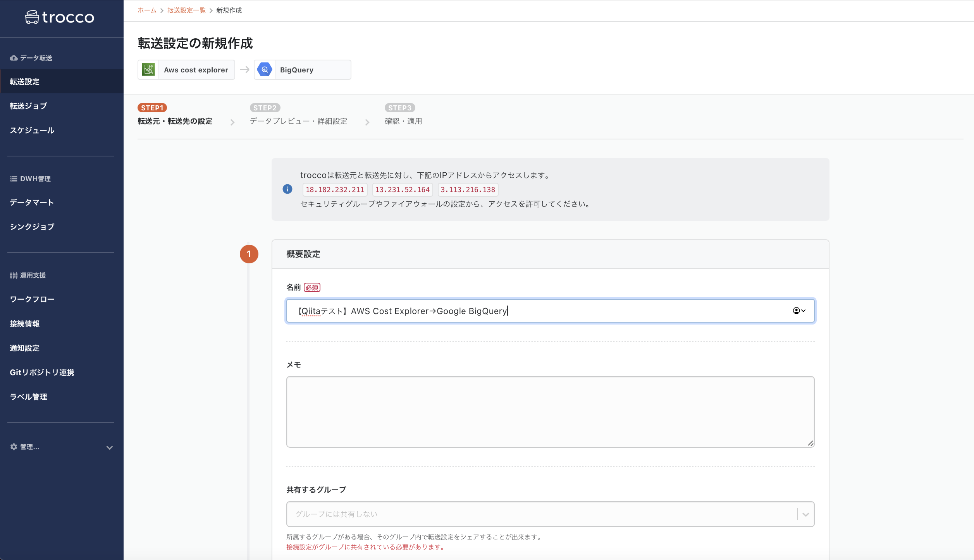974x560 pixels.
Task: Click the IP address 3.113.216.138
Action: [468, 190]
